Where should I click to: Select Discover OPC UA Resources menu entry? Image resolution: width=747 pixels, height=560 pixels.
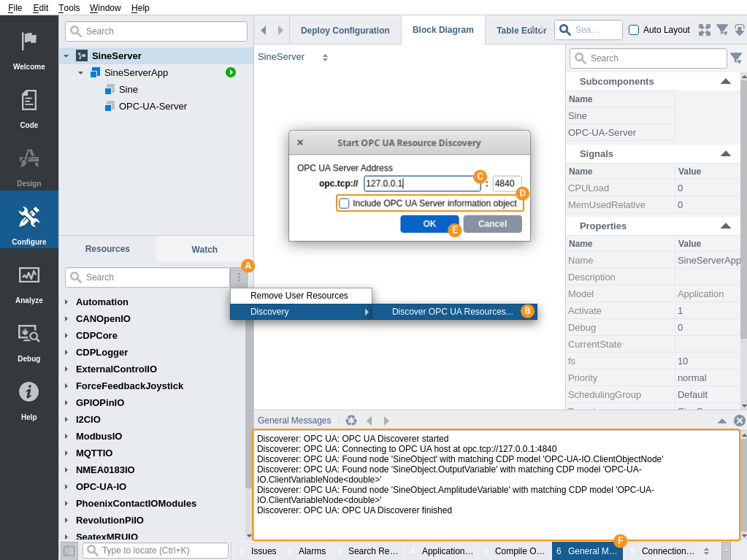point(452,312)
